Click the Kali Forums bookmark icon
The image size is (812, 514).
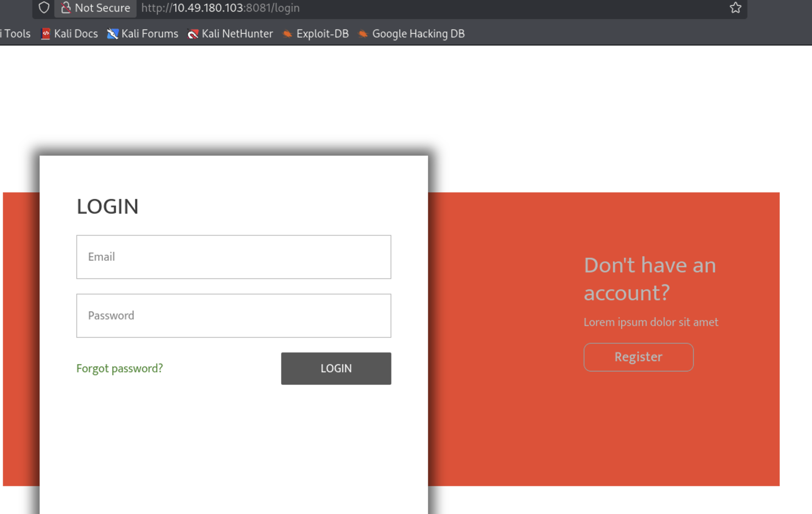113,33
